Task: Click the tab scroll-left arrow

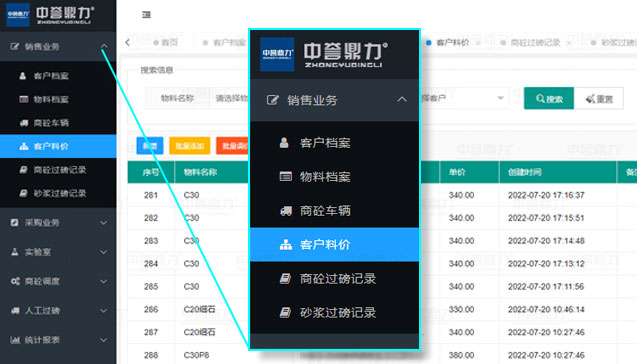Action: click(128, 43)
